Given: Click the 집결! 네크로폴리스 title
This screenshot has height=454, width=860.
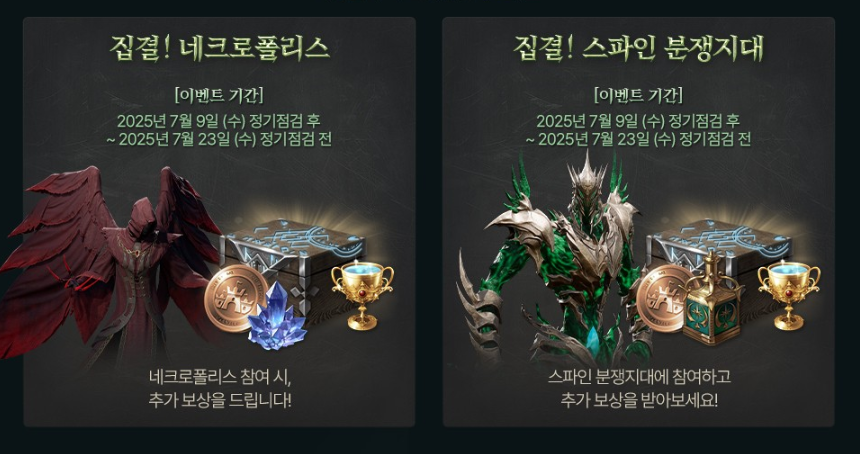Looking at the screenshot, I should point(219,48).
